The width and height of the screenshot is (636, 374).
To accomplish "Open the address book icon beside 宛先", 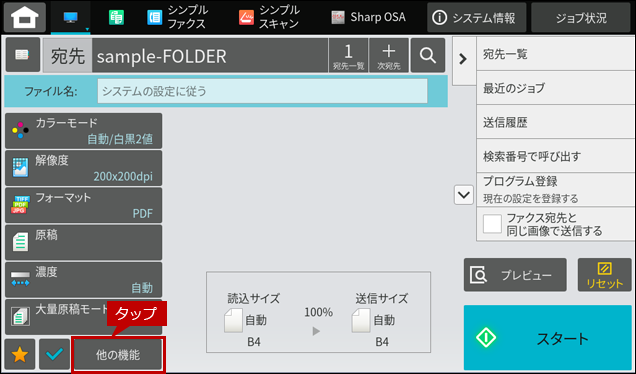I will pyautogui.click(x=23, y=55).
